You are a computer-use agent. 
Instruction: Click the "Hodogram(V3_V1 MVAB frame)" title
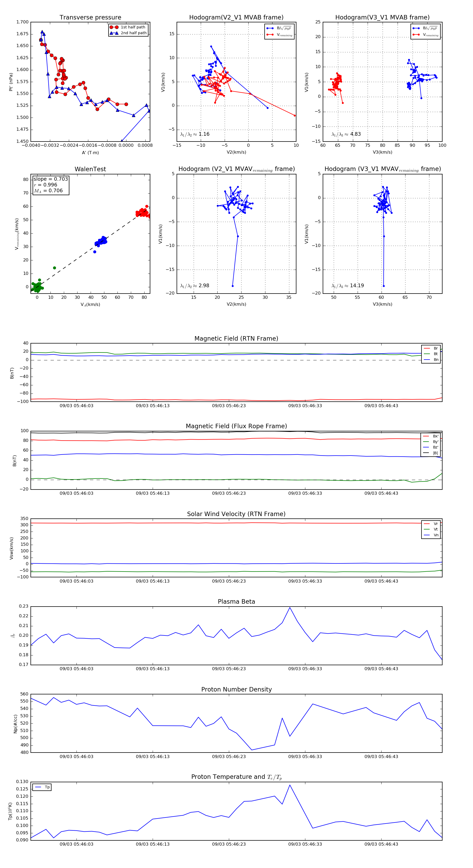(x=382, y=18)
